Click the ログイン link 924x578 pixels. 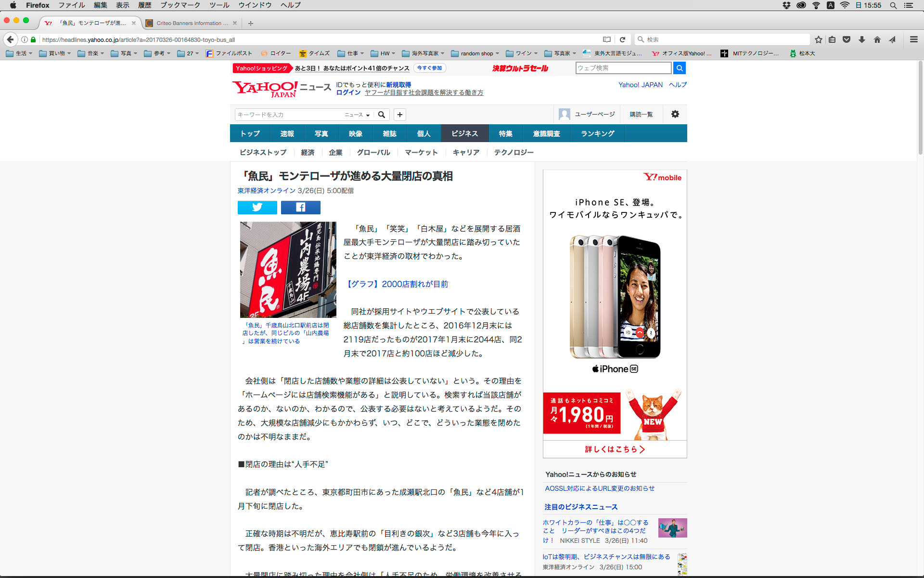click(x=348, y=92)
